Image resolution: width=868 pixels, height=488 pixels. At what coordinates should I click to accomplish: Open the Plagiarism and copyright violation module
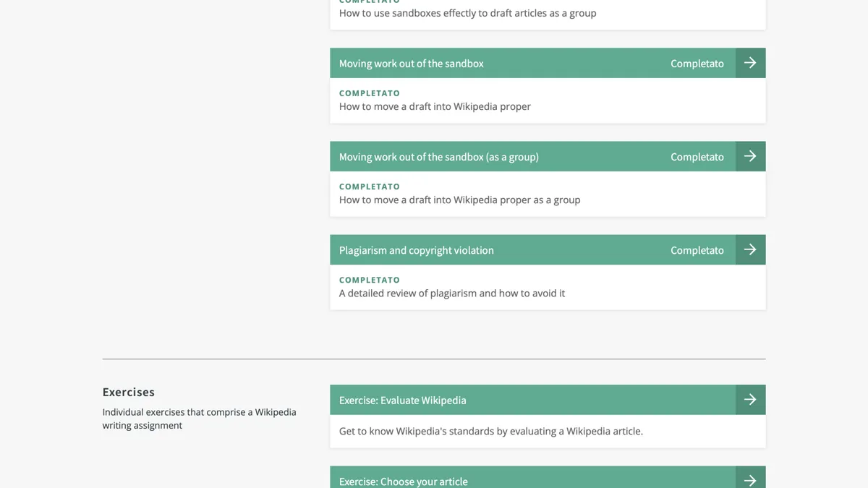click(417, 250)
